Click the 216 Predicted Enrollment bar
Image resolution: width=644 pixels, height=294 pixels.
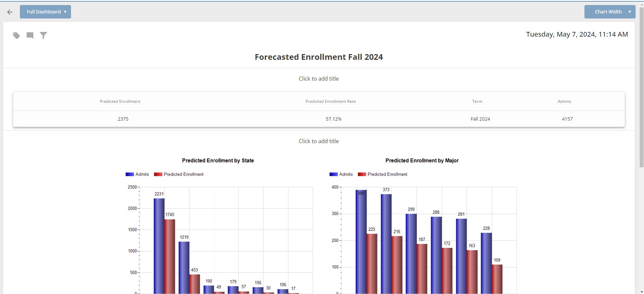click(x=397, y=265)
